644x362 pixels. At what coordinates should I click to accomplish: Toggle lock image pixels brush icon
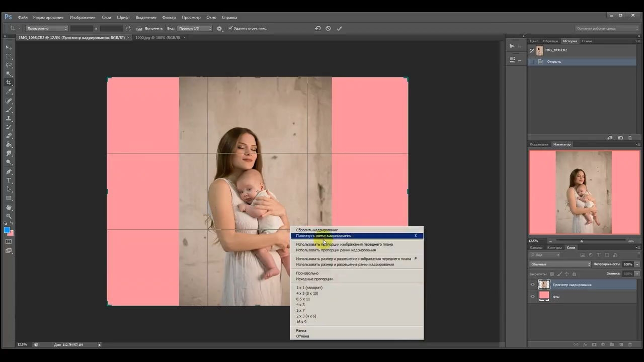pyautogui.click(x=559, y=274)
